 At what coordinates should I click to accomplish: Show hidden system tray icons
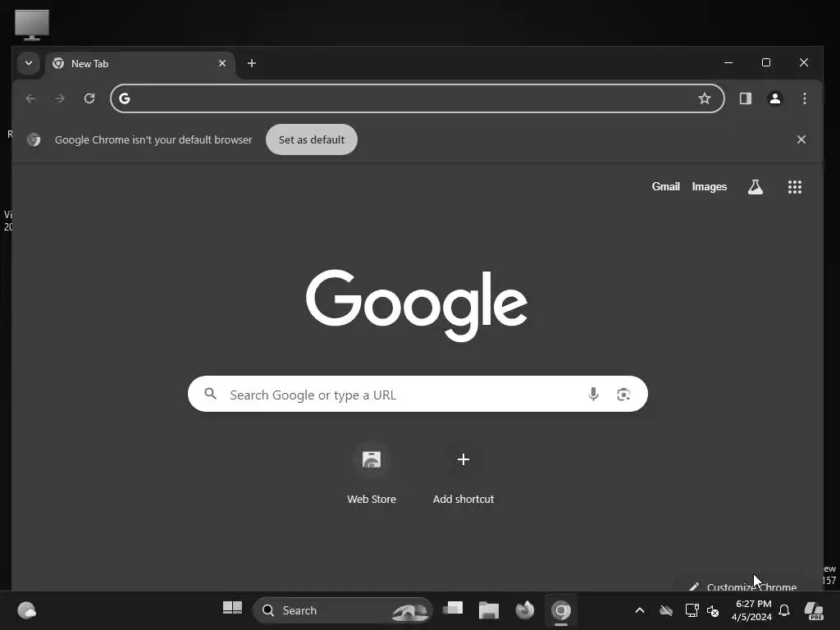[x=639, y=610]
